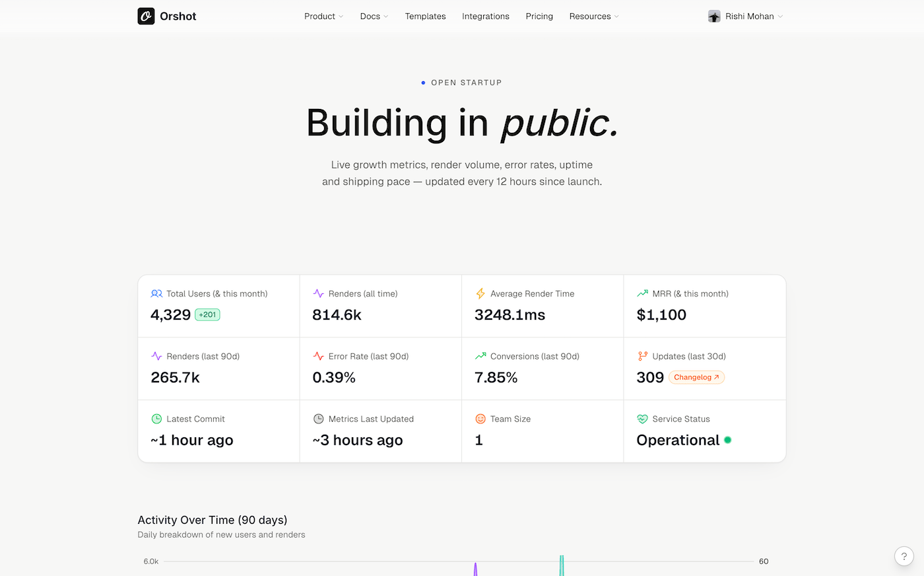Image resolution: width=924 pixels, height=576 pixels.
Task: Click the +201 new users badge
Action: point(207,315)
